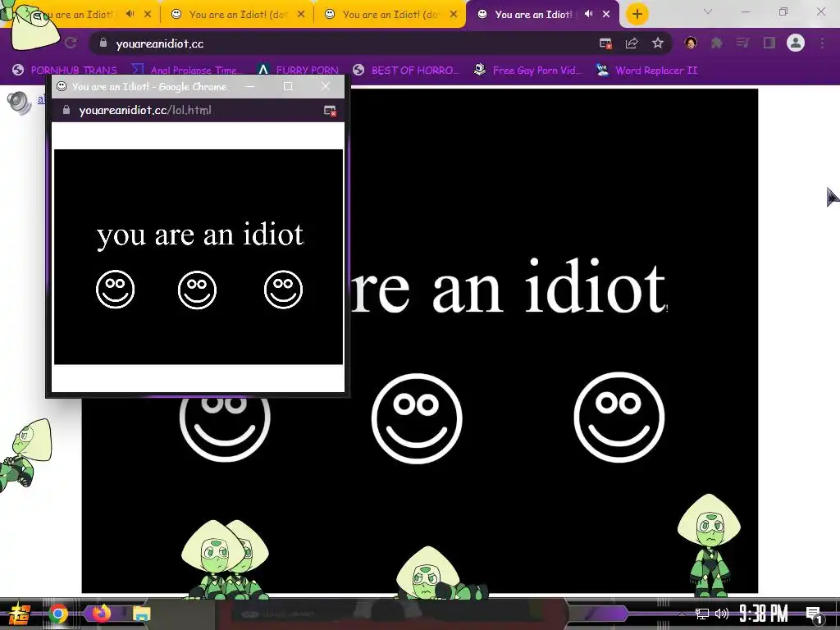Open the Extensions puzzle piece menu
The width and height of the screenshot is (840, 630).
pyautogui.click(x=717, y=43)
